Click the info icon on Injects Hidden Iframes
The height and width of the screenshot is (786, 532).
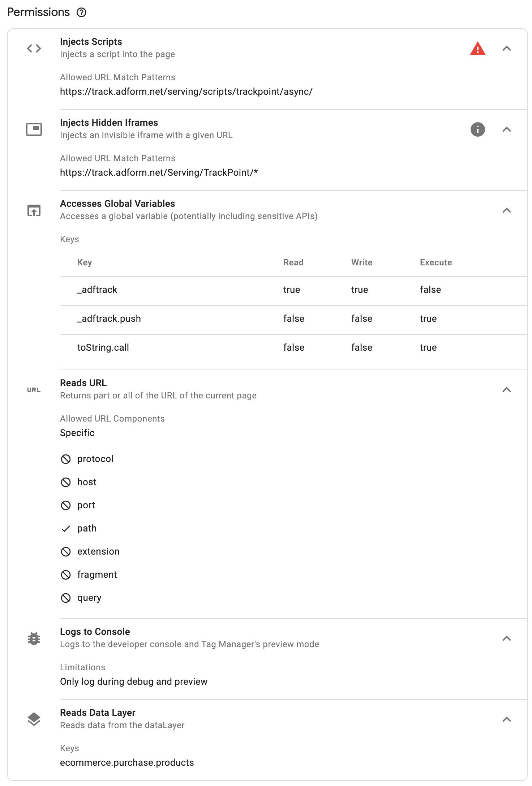(x=477, y=129)
